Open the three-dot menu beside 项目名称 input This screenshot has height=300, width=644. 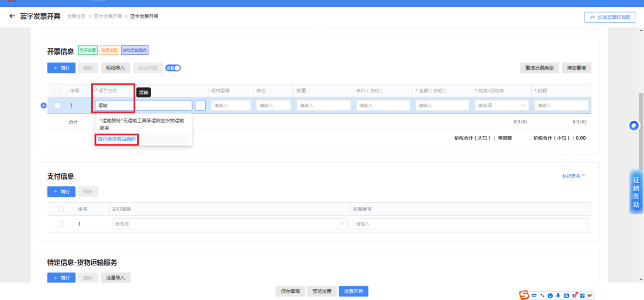point(200,105)
